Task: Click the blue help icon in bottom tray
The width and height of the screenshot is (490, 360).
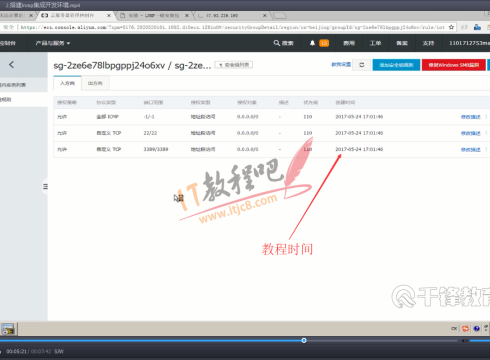Action: pos(476,329)
